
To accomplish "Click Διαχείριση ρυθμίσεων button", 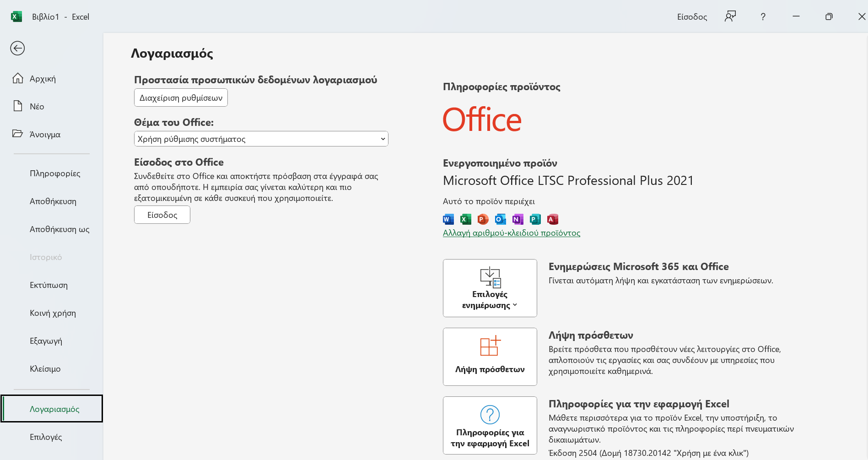I will [181, 97].
